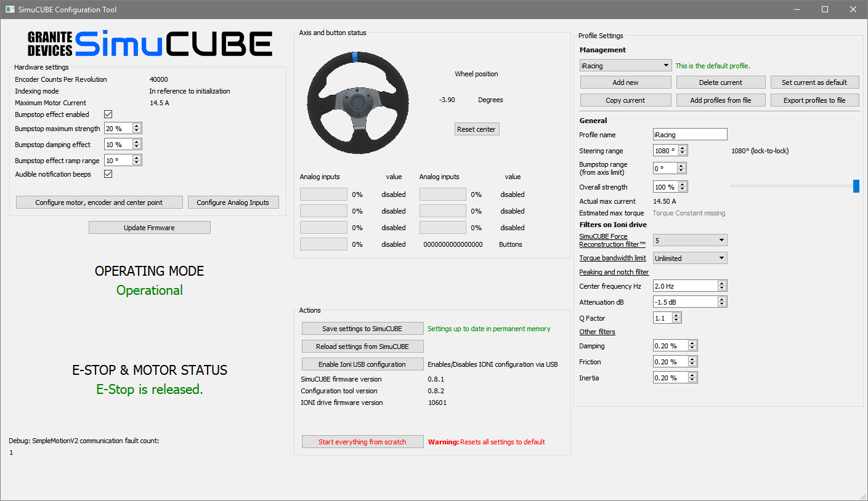
Task: Open Configure Analog Inputs
Action: [233, 202]
